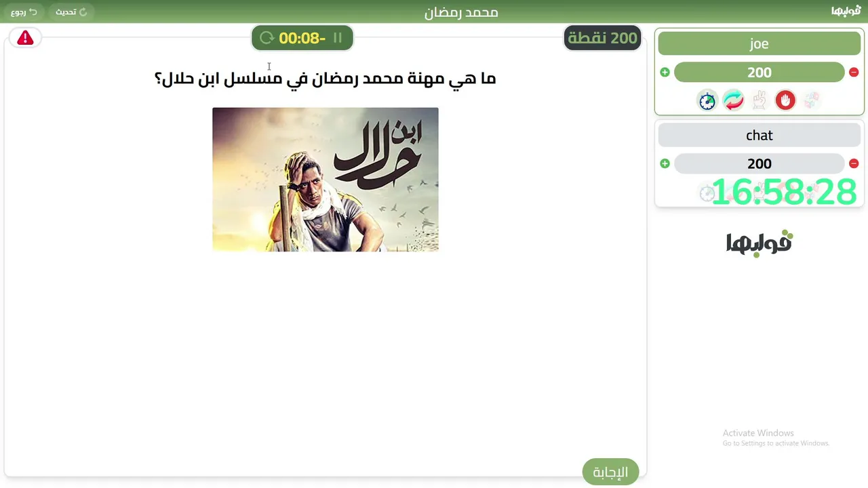Image resolution: width=868 pixels, height=488 pixels.
Task: Reset the countdown timer with the circular arrow
Action: pyautogui.click(x=267, y=38)
